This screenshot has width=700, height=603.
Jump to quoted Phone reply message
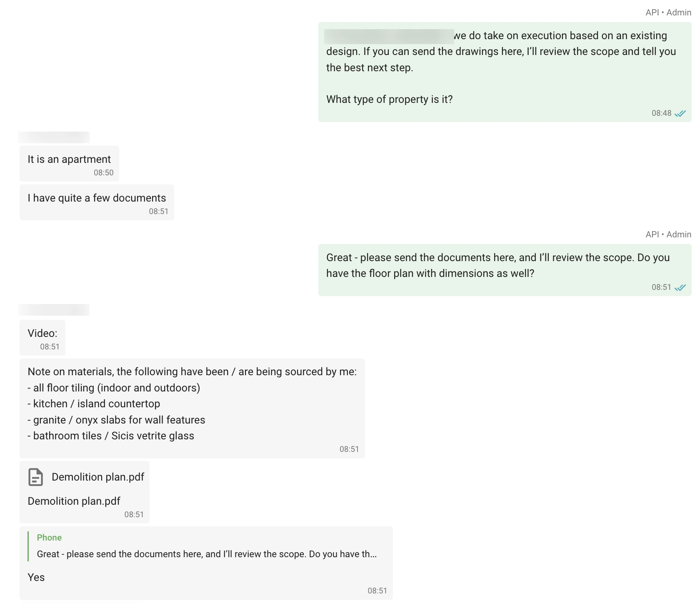[x=206, y=546]
